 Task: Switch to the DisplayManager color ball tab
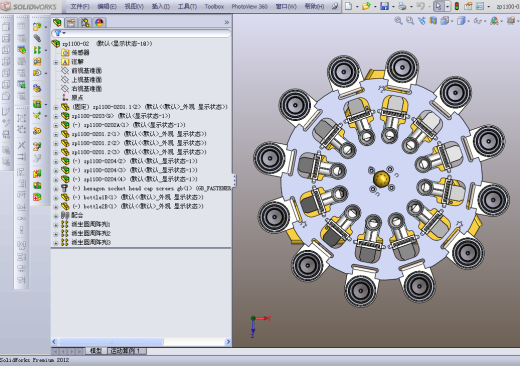click(x=99, y=22)
